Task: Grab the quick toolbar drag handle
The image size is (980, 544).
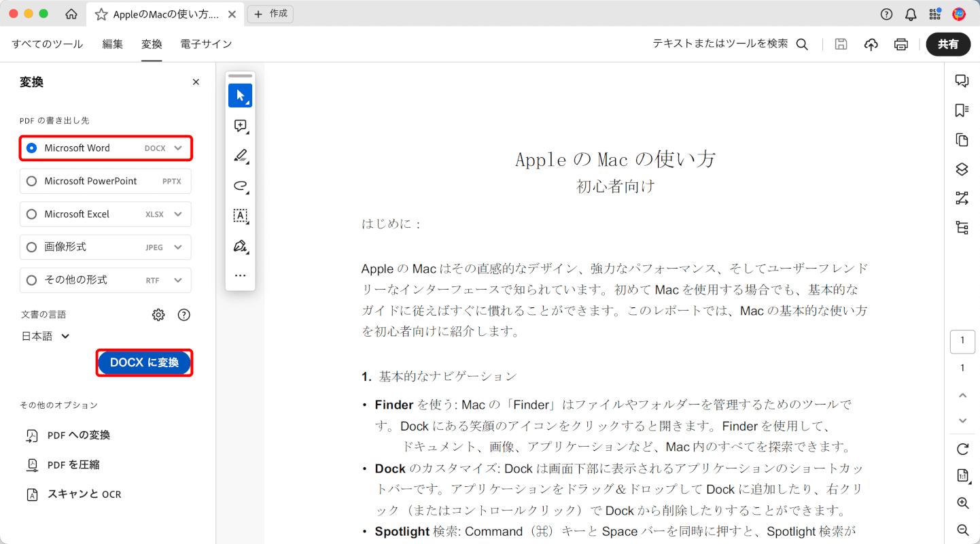Action: coord(240,75)
